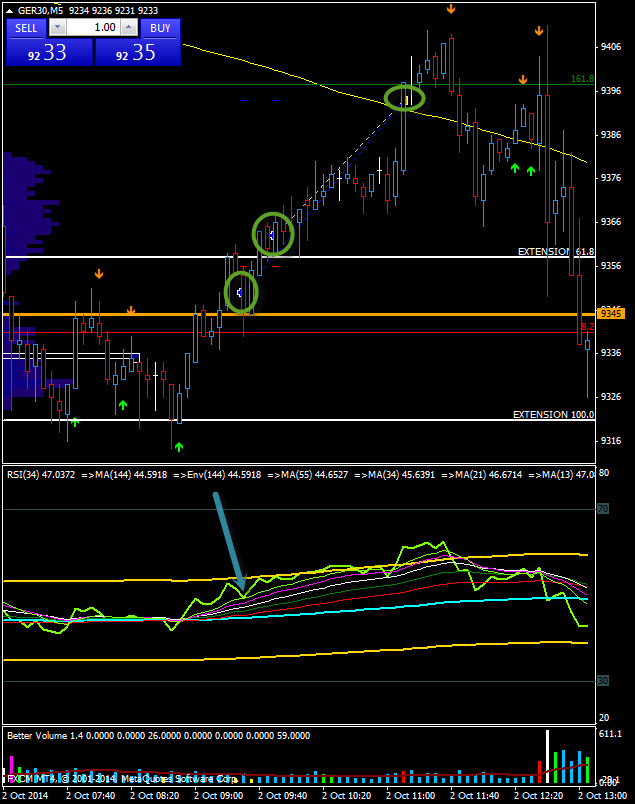
Task: Click the green circle on the 161.8 line
Action: pos(405,97)
